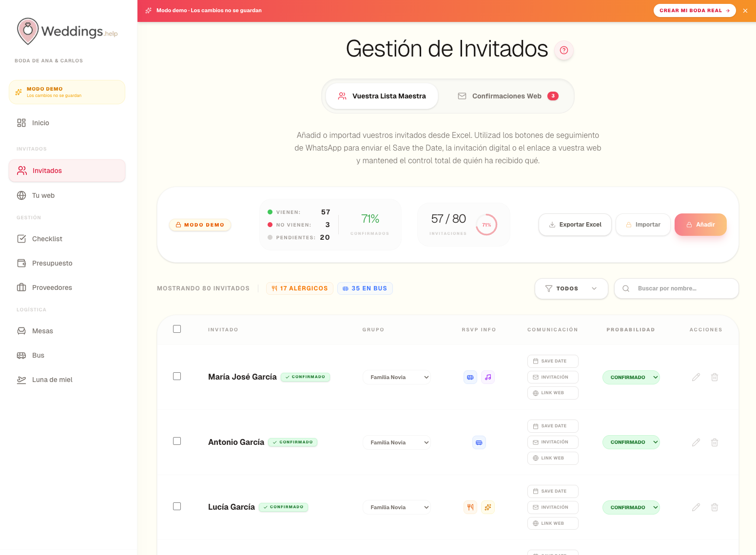This screenshot has width=756, height=555.
Task: Open Proveedores in sidebar
Action: (67, 287)
